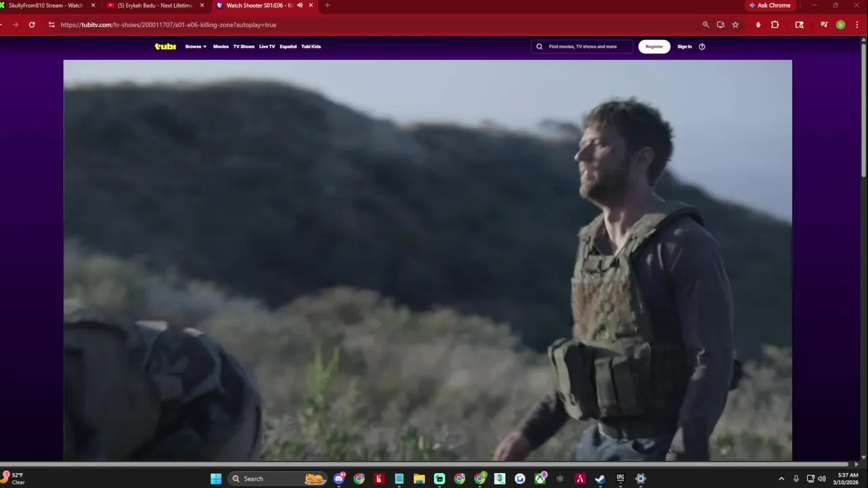Screen dimensions: 868x488
Task: Open File Explorer from the taskbar
Action: coord(419,479)
